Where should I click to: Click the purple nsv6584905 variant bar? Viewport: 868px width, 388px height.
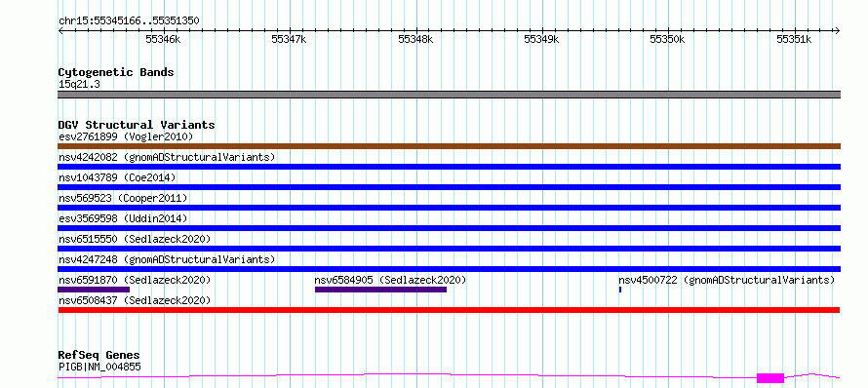click(x=381, y=290)
